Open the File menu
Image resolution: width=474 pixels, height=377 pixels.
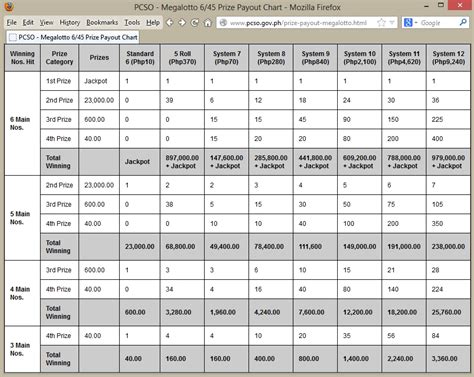coord(12,22)
